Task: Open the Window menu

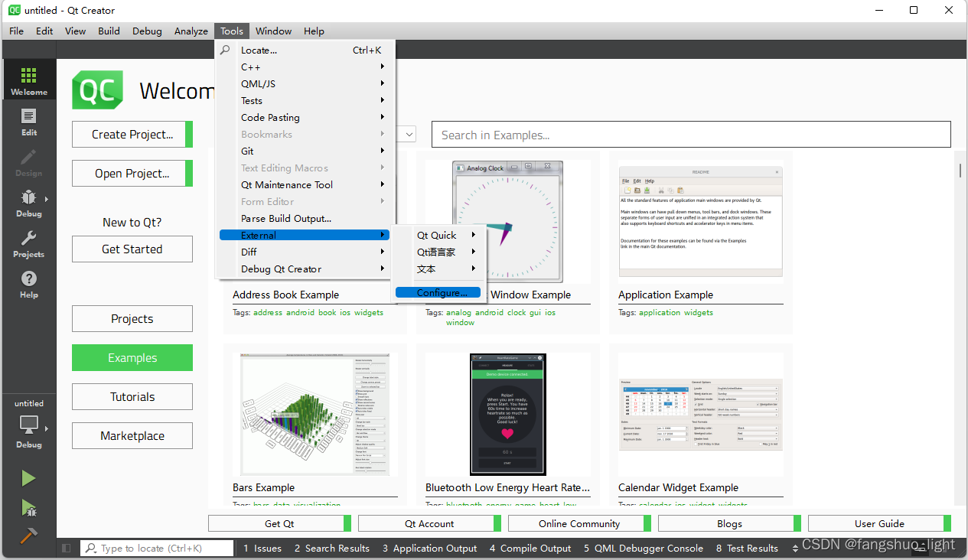Action: (273, 31)
